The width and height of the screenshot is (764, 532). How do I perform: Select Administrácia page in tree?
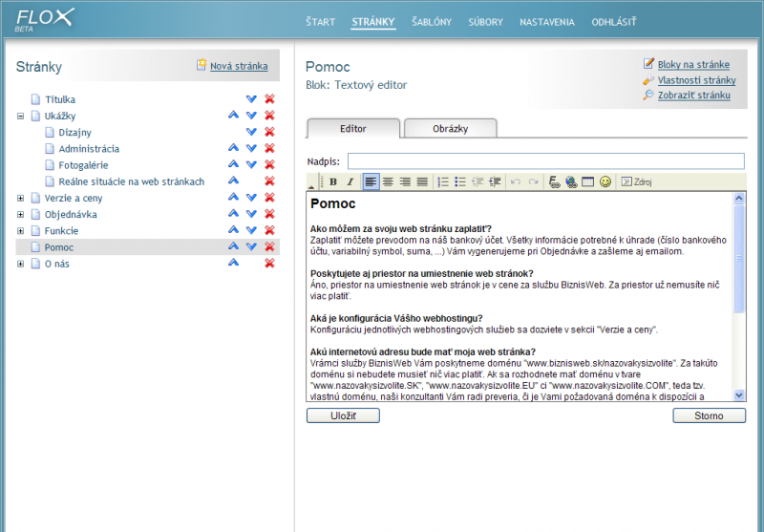pyautogui.click(x=89, y=149)
